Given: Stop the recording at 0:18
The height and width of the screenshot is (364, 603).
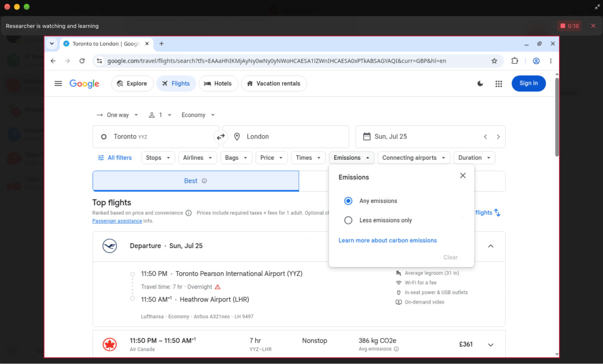Looking at the screenshot, I should tap(569, 26).
